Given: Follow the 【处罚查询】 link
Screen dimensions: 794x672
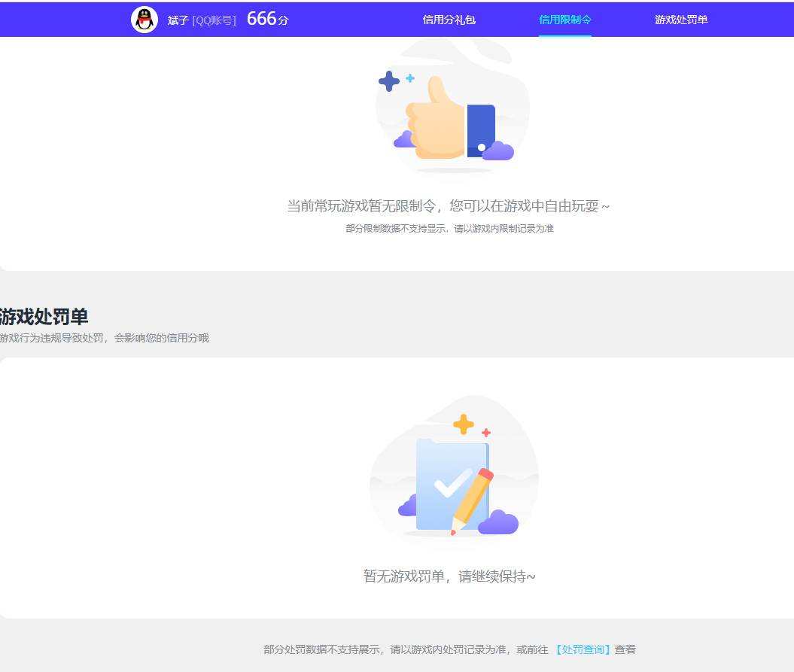Looking at the screenshot, I should (583, 649).
